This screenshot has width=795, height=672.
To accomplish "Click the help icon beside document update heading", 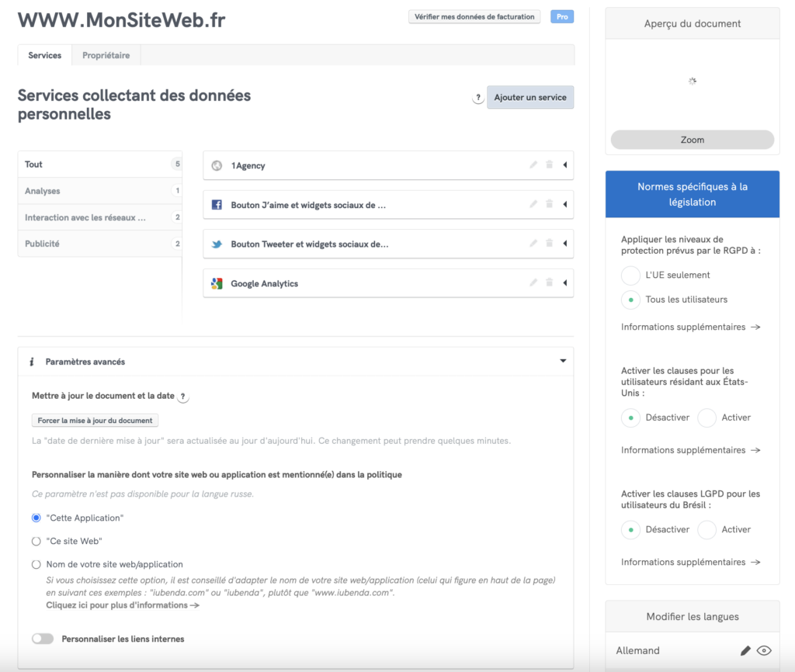I will [183, 397].
